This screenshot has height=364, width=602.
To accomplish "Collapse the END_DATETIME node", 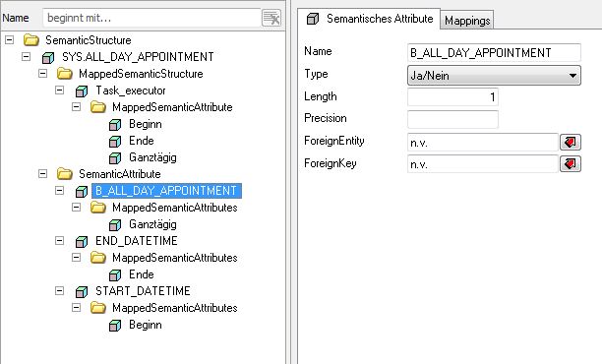I will (x=59, y=241).
